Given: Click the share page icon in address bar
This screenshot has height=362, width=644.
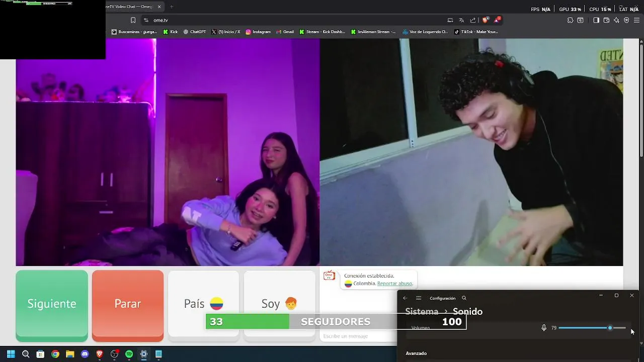Looking at the screenshot, I should click(x=473, y=20).
